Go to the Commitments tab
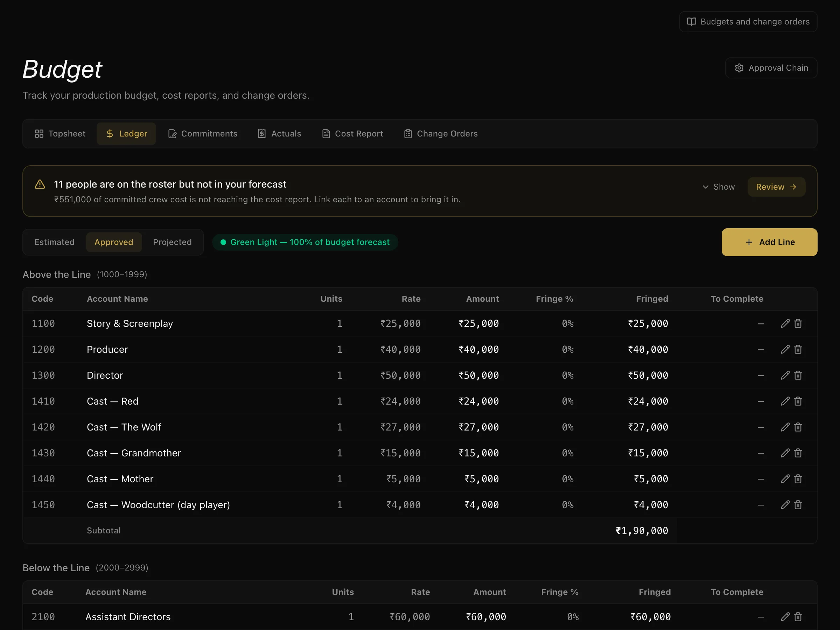This screenshot has width=840, height=630. pyautogui.click(x=203, y=134)
